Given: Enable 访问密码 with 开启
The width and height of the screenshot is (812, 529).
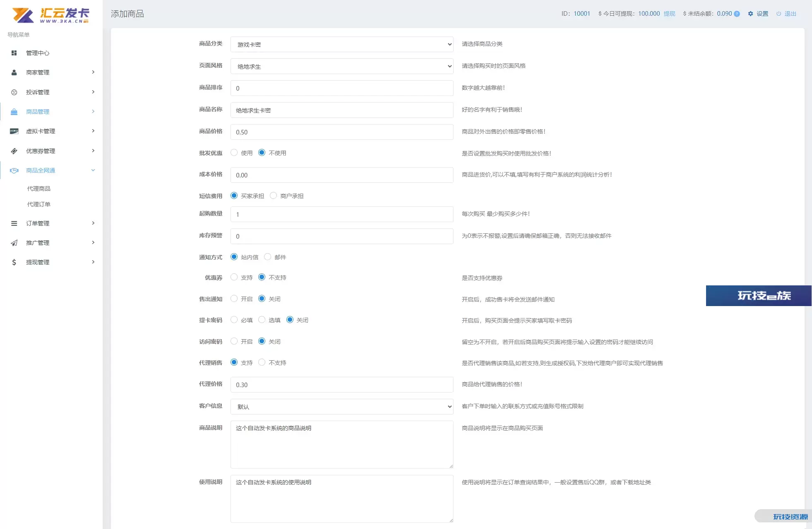Looking at the screenshot, I should pos(234,341).
